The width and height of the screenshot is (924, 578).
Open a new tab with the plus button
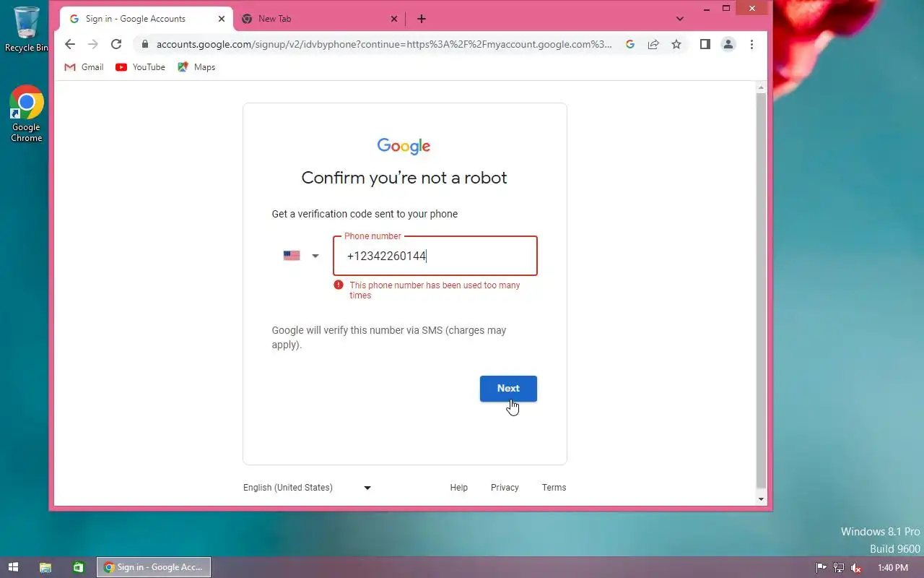[422, 19]
